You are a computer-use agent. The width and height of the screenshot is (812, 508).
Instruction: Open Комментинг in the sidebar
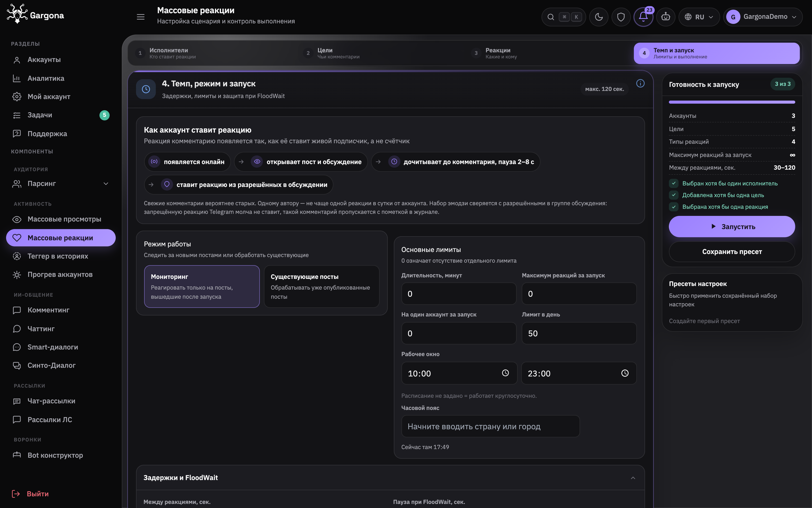point(61,310)
